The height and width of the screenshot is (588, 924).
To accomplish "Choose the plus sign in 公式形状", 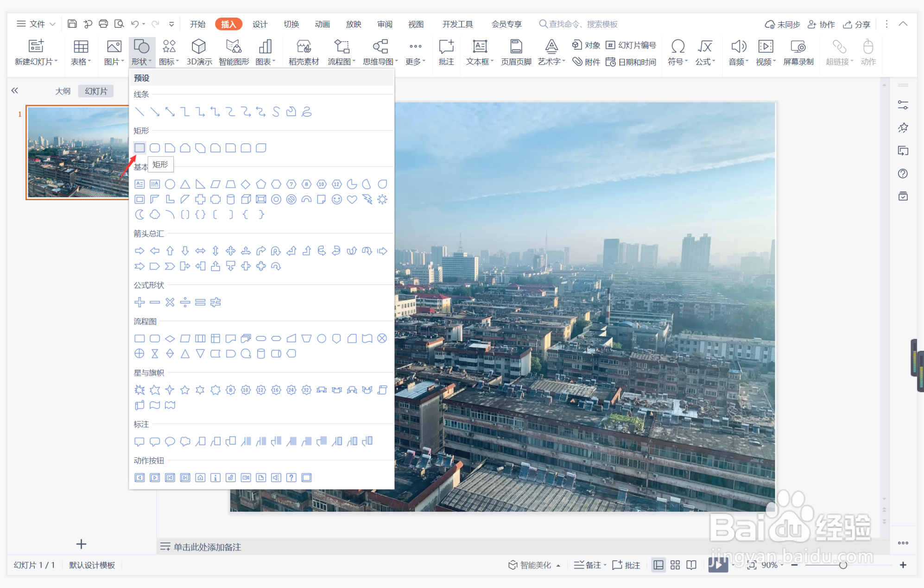I will click(139, 302).
